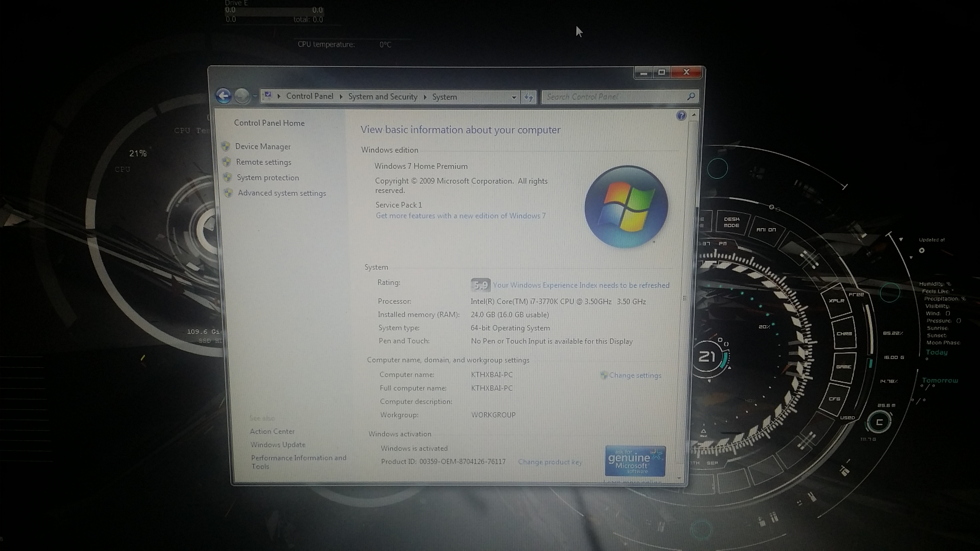Click the Change settings link
This screenshot has height=551, width=980.
click(x=635, y=375)
